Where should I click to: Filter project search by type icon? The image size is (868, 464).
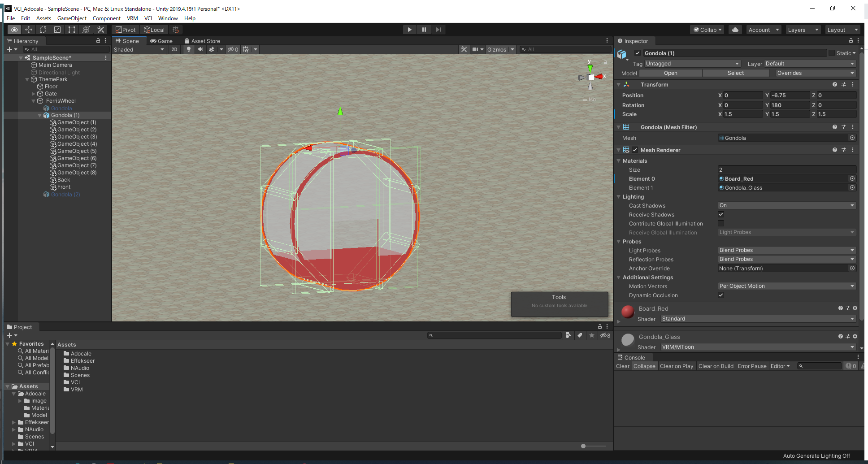(568, 335)
